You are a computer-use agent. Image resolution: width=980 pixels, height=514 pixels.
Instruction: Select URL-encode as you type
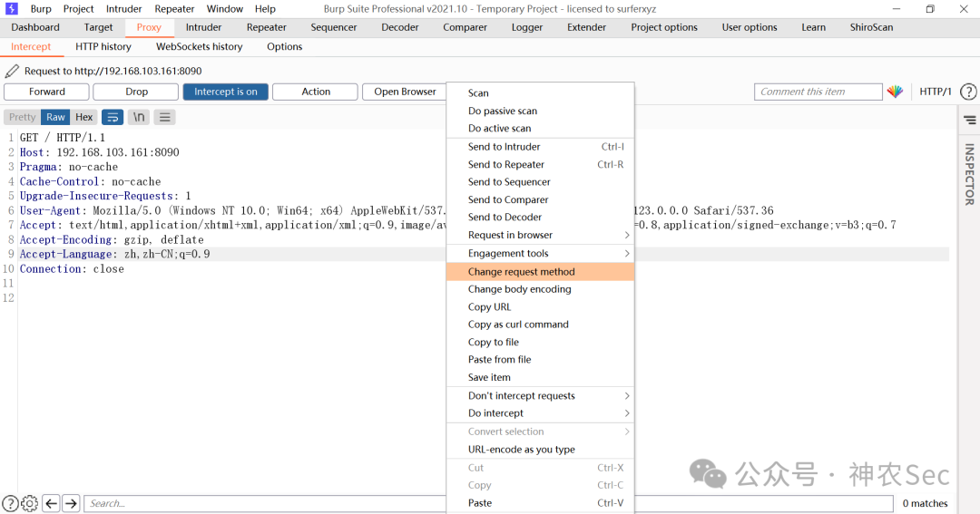[541, 450]
